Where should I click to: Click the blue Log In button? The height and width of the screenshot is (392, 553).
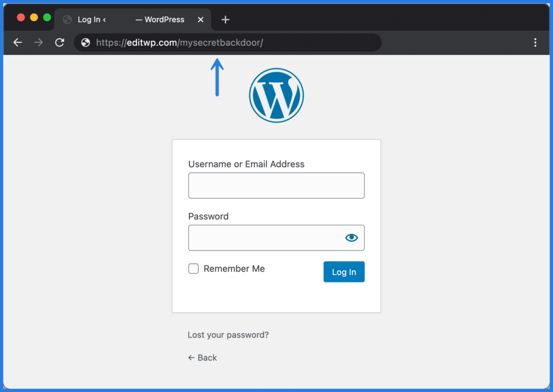(344, 272)
